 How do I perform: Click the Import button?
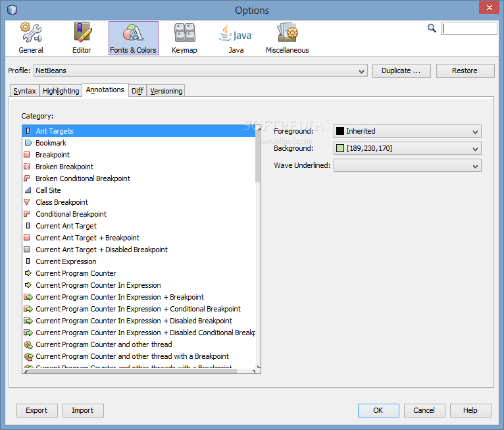tap(83, 410)
